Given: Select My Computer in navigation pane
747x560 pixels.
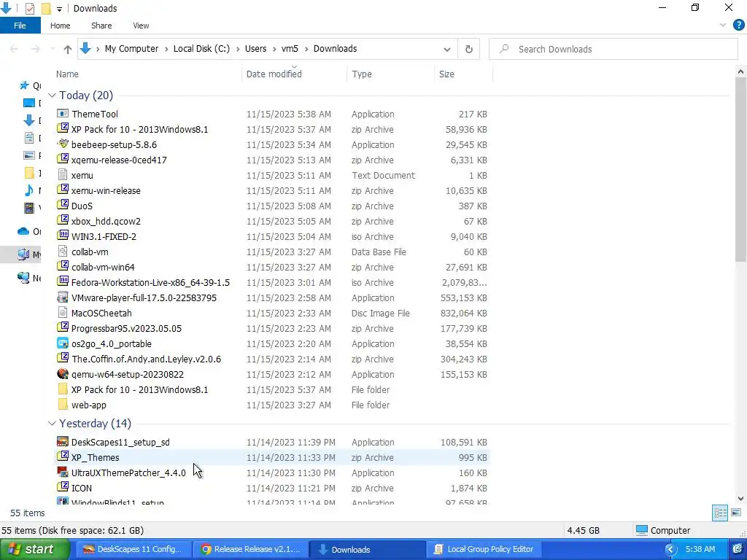Looking at the screenshot, I should click(28, 254).
